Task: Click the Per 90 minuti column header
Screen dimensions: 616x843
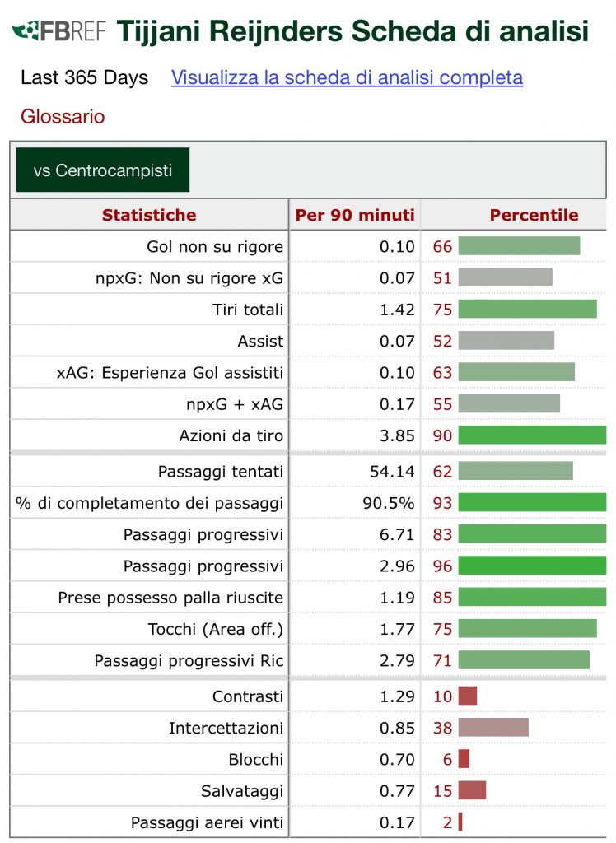Action: click(x=355, y=215)
